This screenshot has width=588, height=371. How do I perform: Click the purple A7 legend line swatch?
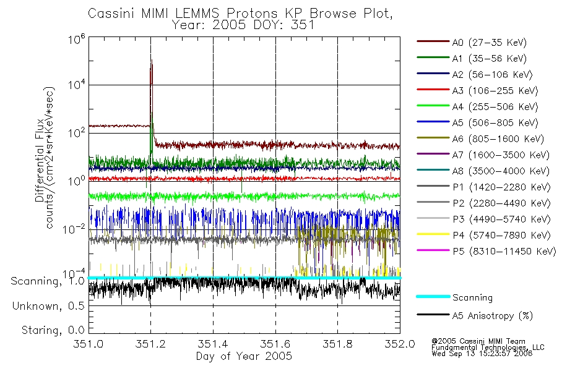pos(433,153)
